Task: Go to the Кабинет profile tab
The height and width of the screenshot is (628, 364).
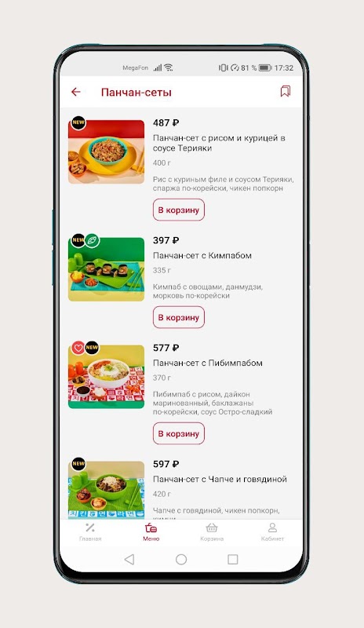Action: pyautogui.click(x=272, y=532)
